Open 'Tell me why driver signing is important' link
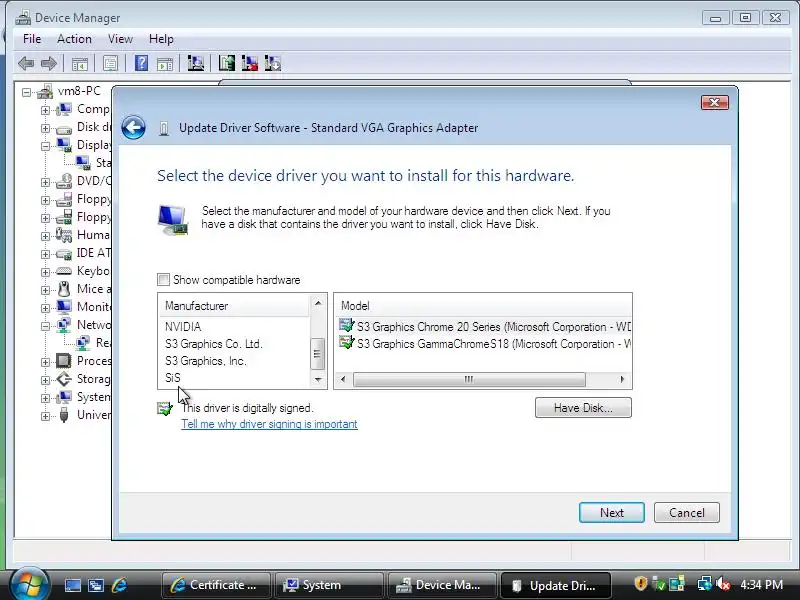Image resolution: width=800 pixels, height=600 pixels. [269, 424]
